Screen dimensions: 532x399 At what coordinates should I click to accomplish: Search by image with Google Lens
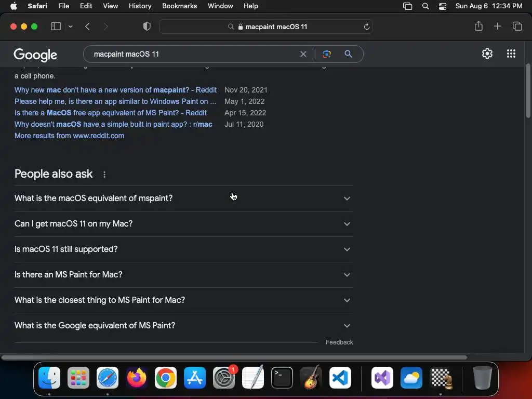tap(327, 54)
